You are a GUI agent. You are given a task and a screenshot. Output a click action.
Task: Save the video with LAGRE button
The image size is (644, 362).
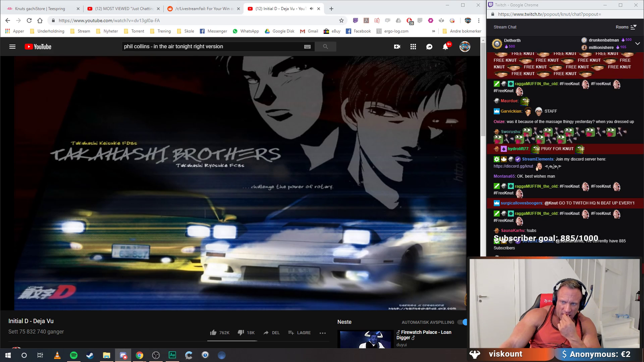[299, 333]
